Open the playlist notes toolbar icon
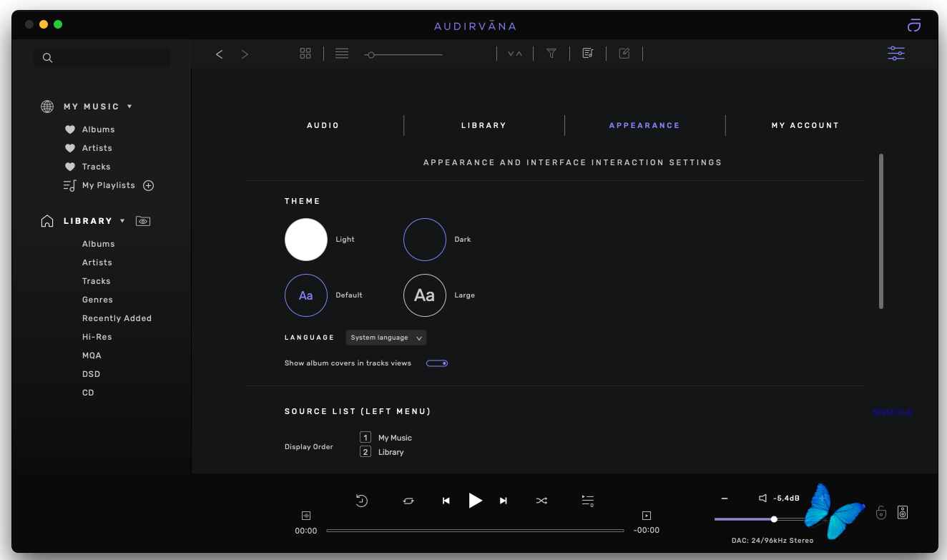 coord(588,54)
